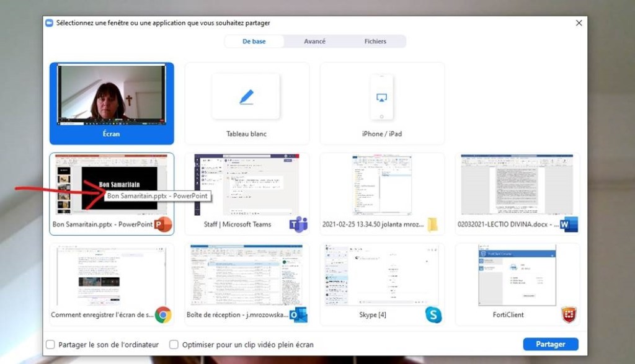The width and height of the screenshot is (635, 364).
Task: Enable Partager le son de l'ordinateur checkbox
Action: coord(51,345)
